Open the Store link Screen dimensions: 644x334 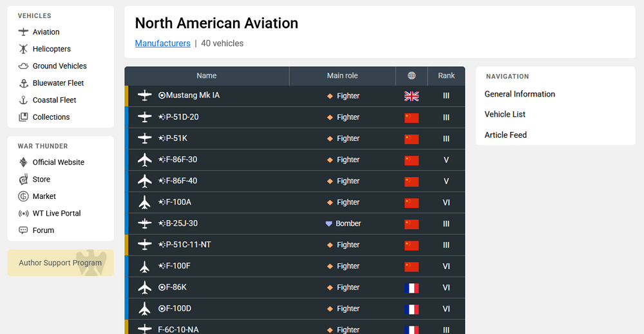pos(41,180)
